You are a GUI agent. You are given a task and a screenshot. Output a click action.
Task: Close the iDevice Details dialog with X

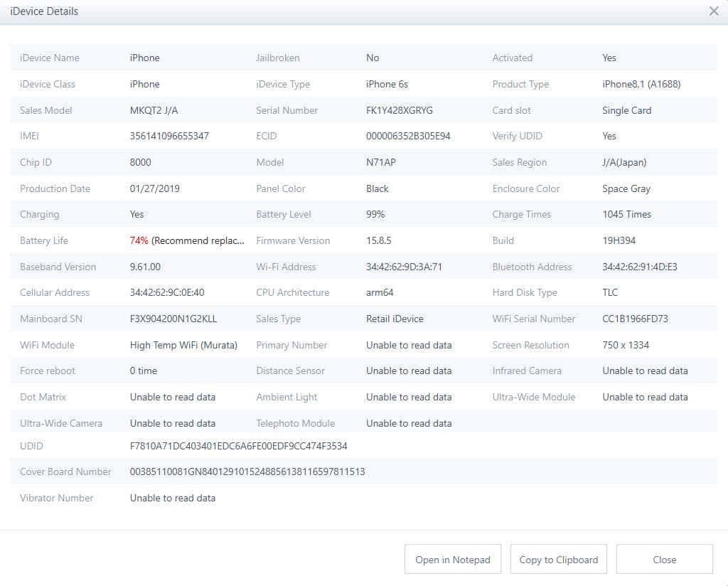coord(714,11)
